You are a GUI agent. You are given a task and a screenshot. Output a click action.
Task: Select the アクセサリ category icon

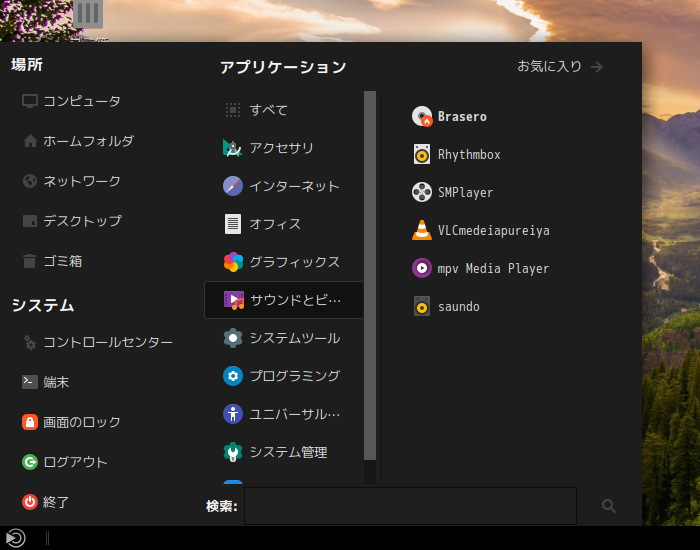(233, 148)
